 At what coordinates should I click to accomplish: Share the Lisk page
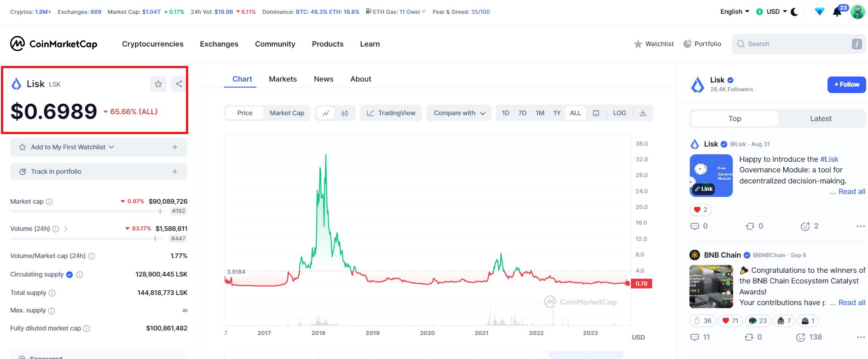(x=179, y=84)
